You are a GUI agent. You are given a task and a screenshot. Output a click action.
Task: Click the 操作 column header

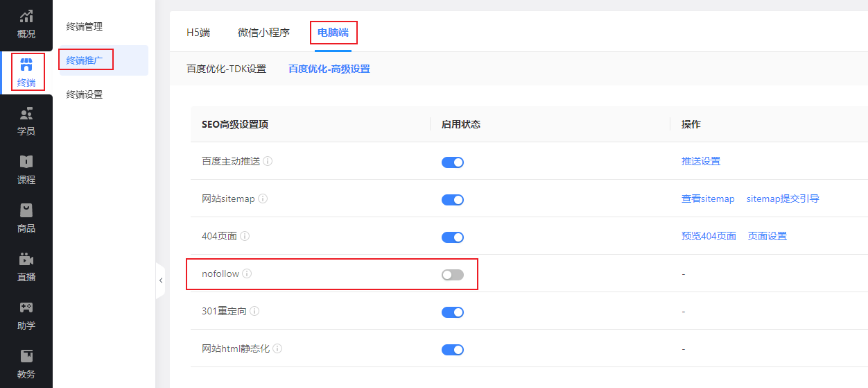[x=691, y=124]
